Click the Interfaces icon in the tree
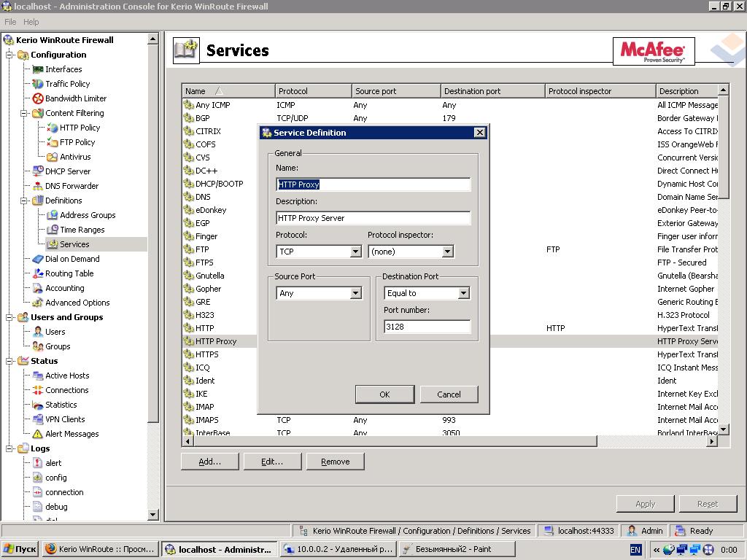The image size is (747, 560). [38, 69]
